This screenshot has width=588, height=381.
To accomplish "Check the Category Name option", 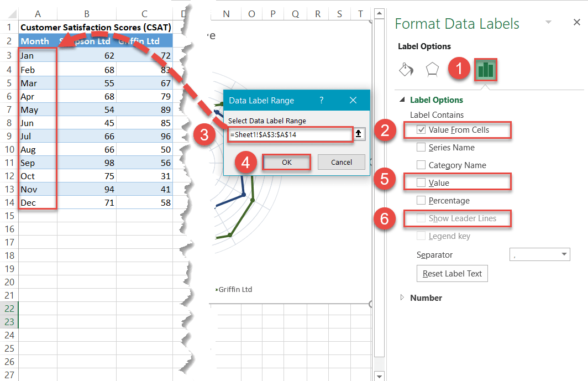I will point(421,165).
